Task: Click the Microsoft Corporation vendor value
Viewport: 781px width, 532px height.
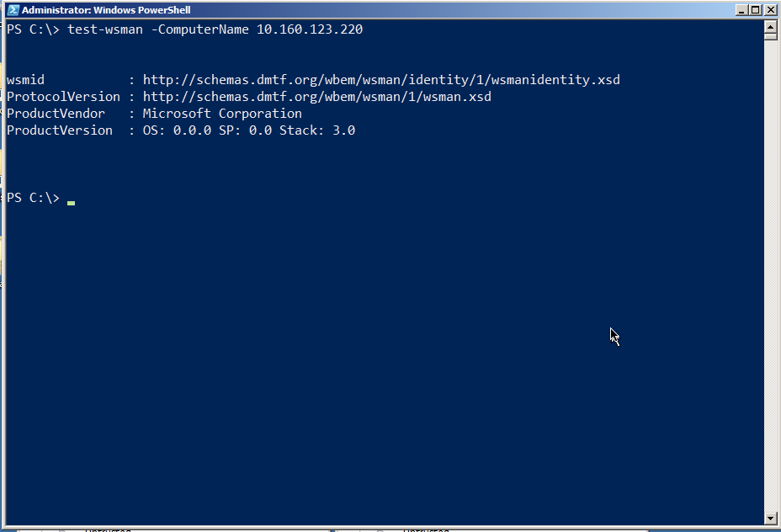Action: [222, 114]
